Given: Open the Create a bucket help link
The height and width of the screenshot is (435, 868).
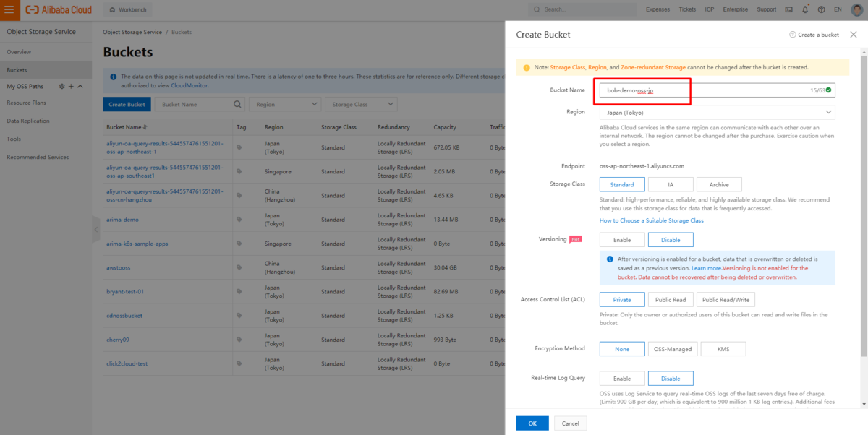Looking at the screenshot, I should pos(814,35).
